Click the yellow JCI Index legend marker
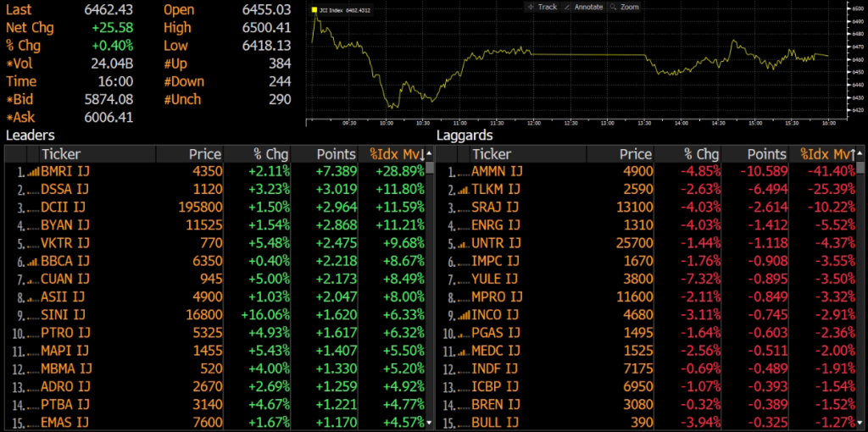Image resolution: width=868 pixels, height=432 pixels. pyautogui.click(x=314, y=9)
